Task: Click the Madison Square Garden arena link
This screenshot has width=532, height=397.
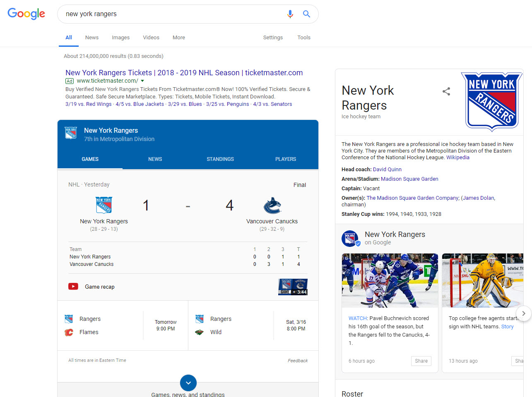Action: (x=409, y=179)
